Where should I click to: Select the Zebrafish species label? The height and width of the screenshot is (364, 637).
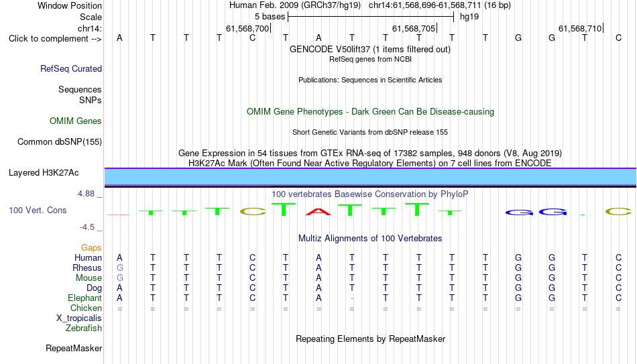click(84, 328)
